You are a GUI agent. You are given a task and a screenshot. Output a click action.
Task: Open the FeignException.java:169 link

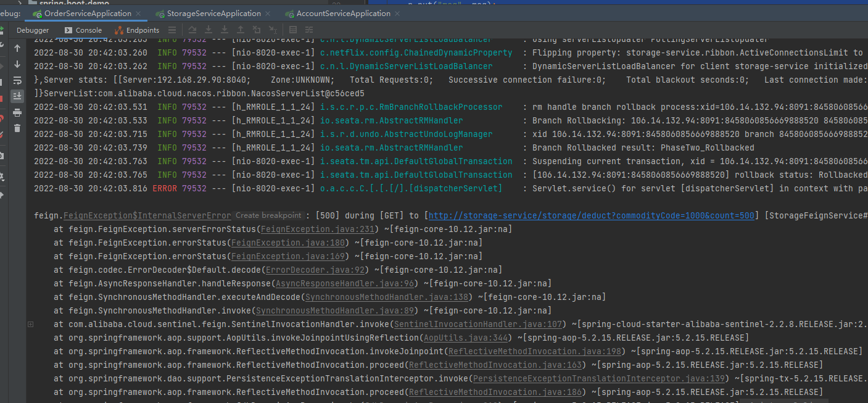click(287, 256)
